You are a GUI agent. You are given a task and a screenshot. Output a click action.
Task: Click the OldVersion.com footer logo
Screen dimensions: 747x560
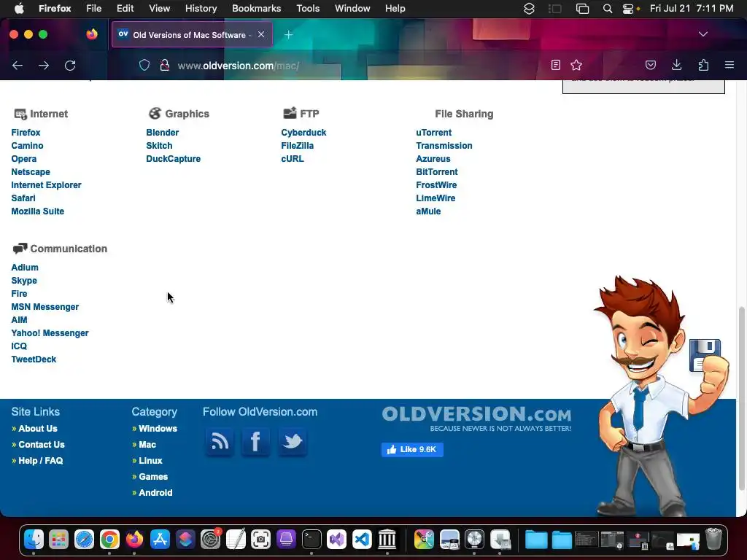[x=476, y=418]
